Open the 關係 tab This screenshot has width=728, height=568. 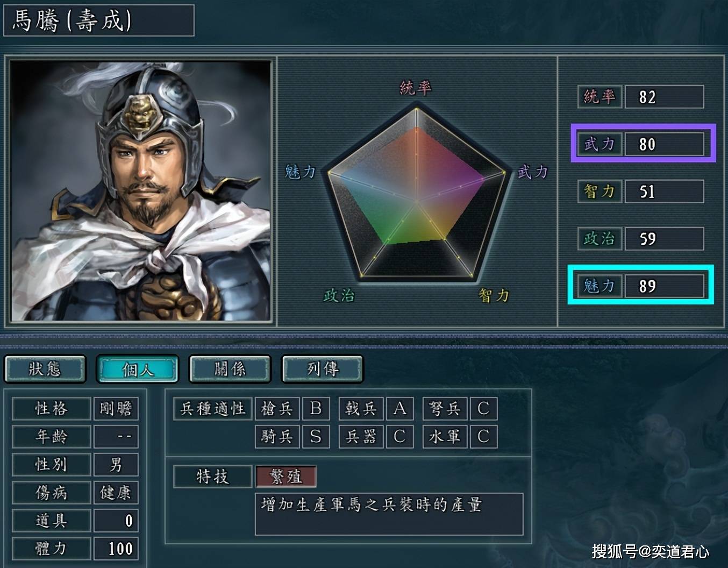pyautogui.click(x=230, y=369)
